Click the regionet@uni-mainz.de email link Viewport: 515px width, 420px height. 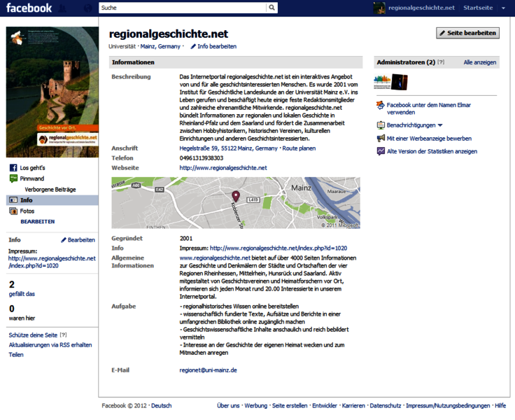(x=208, y=370)
